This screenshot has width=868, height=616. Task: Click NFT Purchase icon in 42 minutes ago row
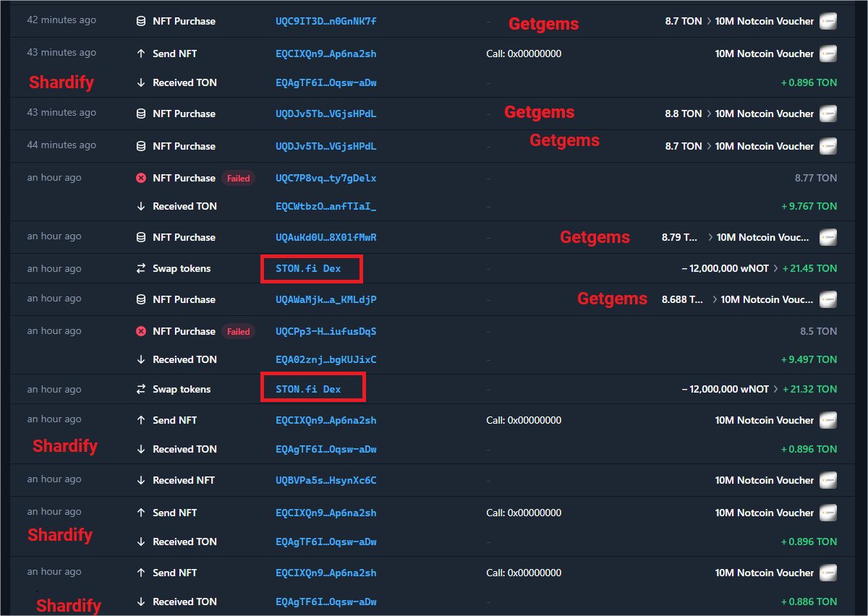[x=141, y=21]
